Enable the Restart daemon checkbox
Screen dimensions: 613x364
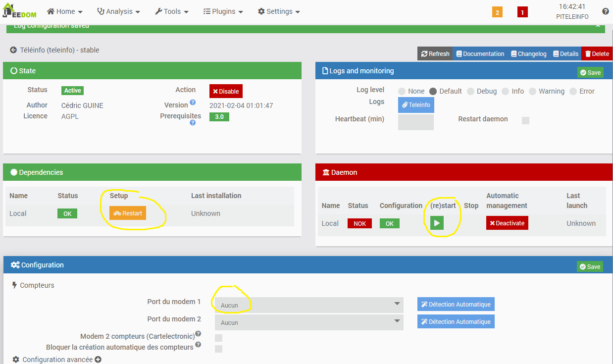point(525,120)
